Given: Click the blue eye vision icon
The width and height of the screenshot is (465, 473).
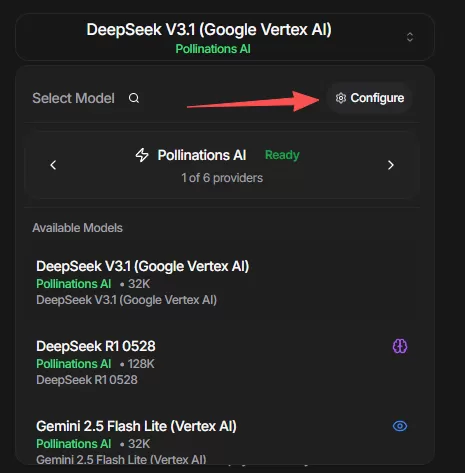Looking at the screenshot, I should click(400, 426).
